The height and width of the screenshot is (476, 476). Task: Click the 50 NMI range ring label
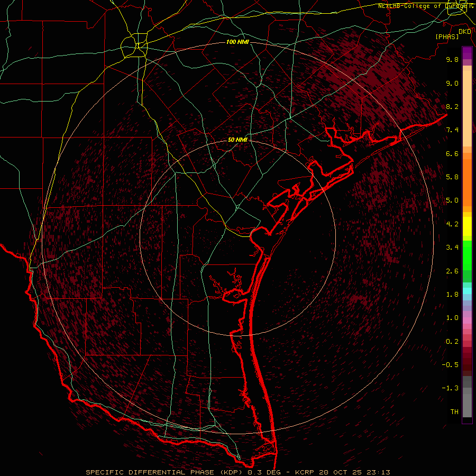[237, 140]
